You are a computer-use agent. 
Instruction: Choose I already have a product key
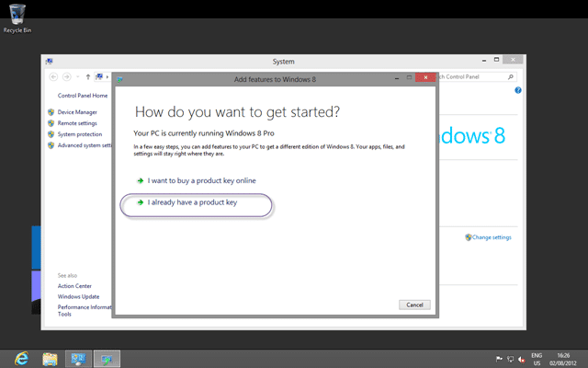pos(192,202)
